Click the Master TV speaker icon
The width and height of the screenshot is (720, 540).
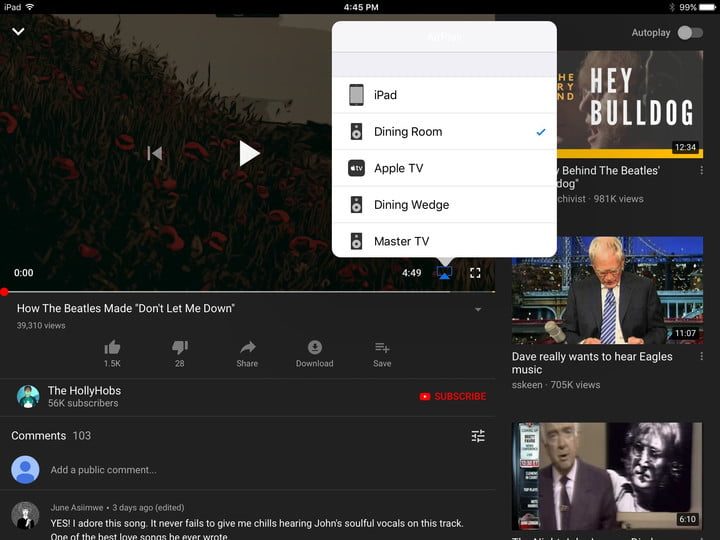tap(356, 241)
